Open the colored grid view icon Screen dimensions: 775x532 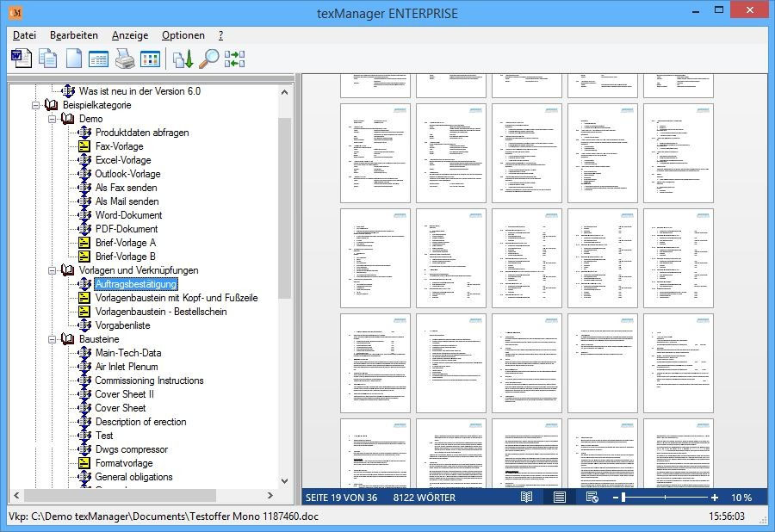pyautogui.click(x=152, y=58)
